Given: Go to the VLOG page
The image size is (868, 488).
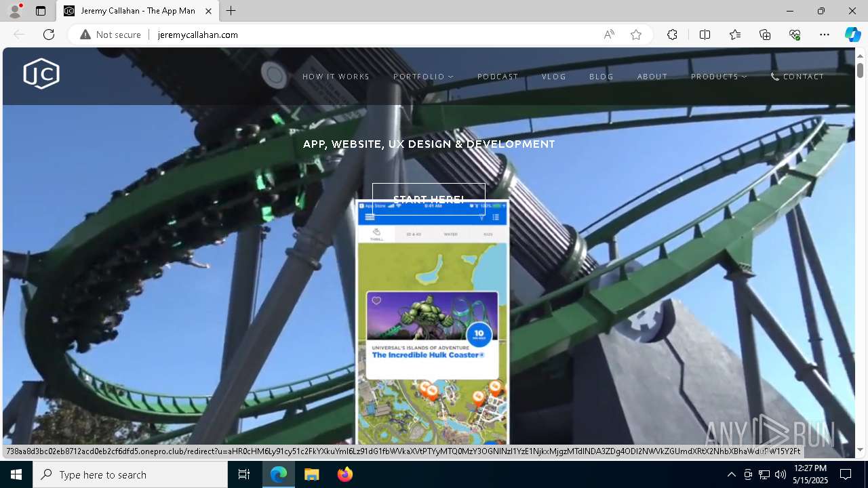Looking at the screenshot, I should (x=554, y=77).
